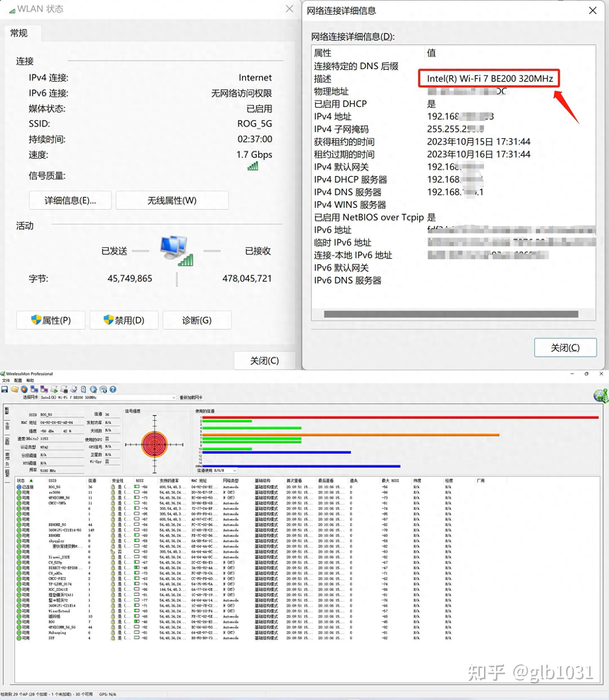The width and height of the screenshot is (609, 700).
Task: Click the 频率 field showing 5180 MHz
Action: 62,470
